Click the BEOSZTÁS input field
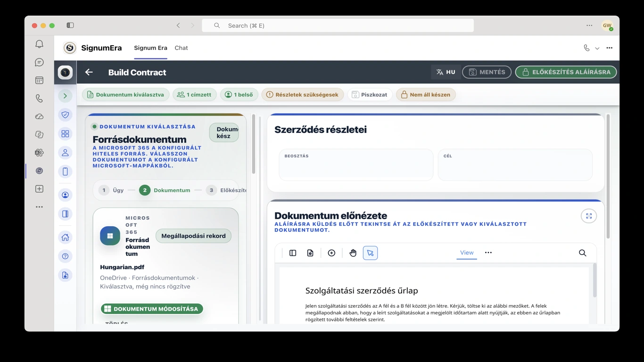This screenshot has height=362, width=644. pyautogui.click(x=356, y=165)
